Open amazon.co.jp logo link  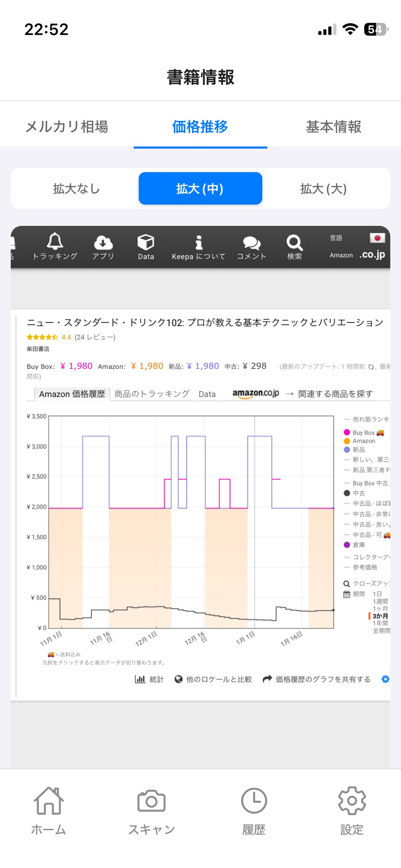coord(256,393)
